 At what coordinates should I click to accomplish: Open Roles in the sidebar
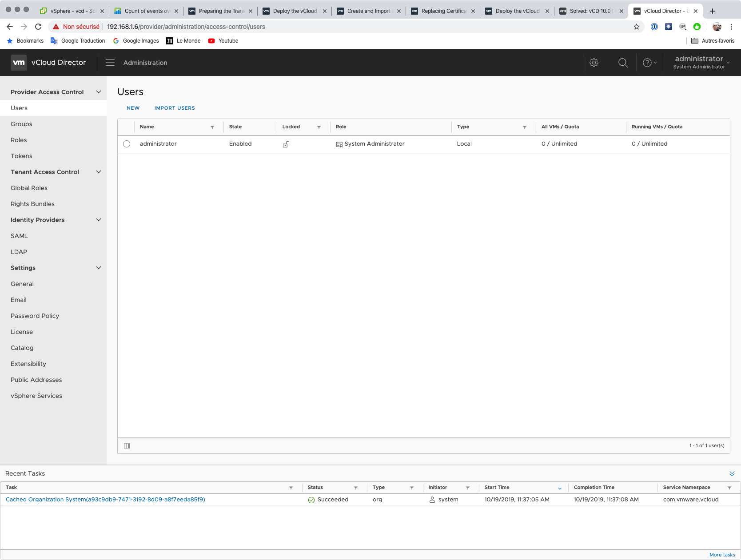pos(19,140)
